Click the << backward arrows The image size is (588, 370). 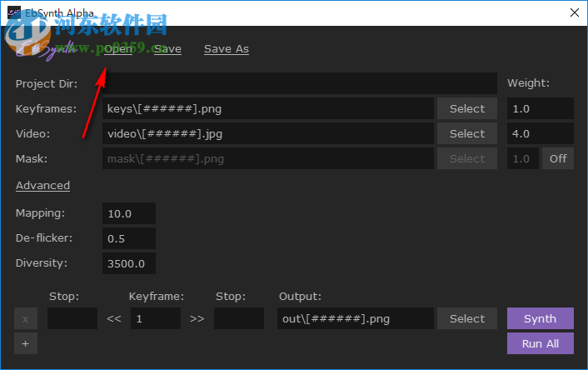coord(113,318)
